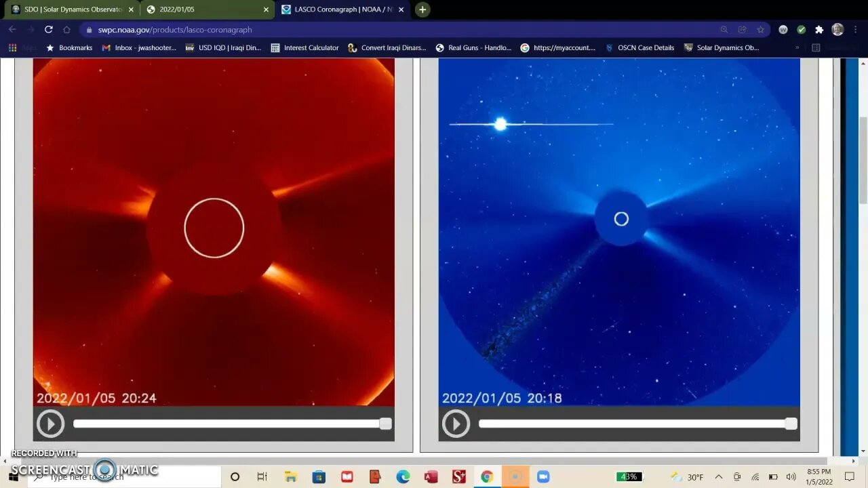View site information lock icon

click(x=89, y=30)
